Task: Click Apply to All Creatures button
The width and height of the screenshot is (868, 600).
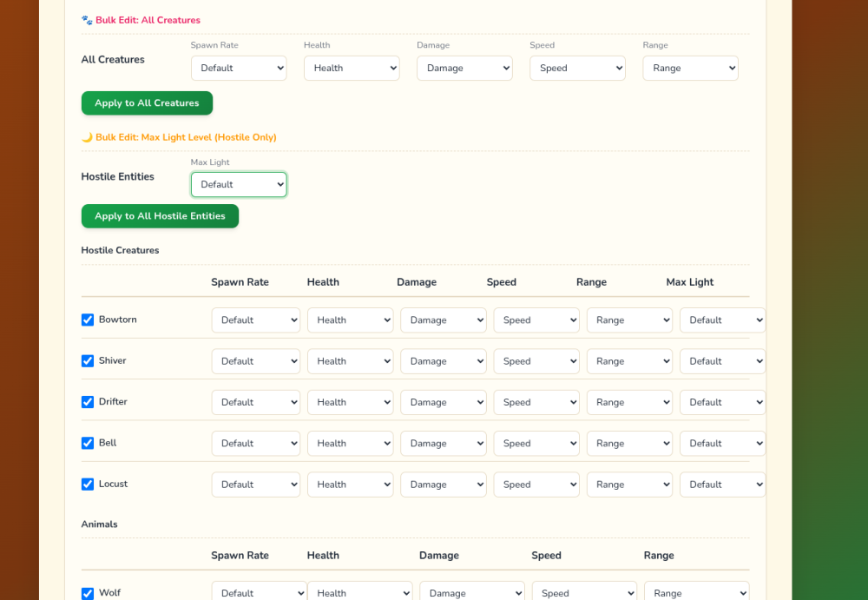Action: click(x=147, y=103)
